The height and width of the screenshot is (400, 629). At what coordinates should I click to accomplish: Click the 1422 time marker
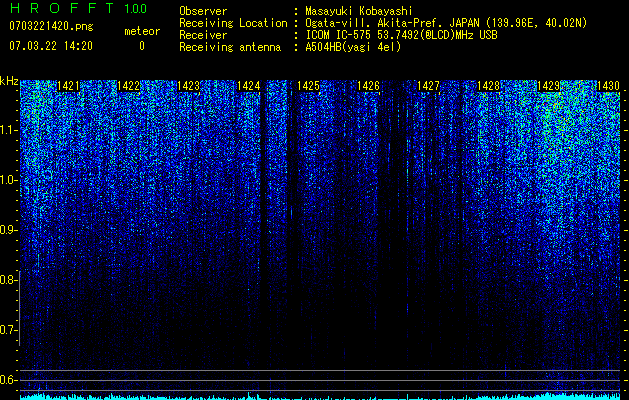(x=128, y=86)
